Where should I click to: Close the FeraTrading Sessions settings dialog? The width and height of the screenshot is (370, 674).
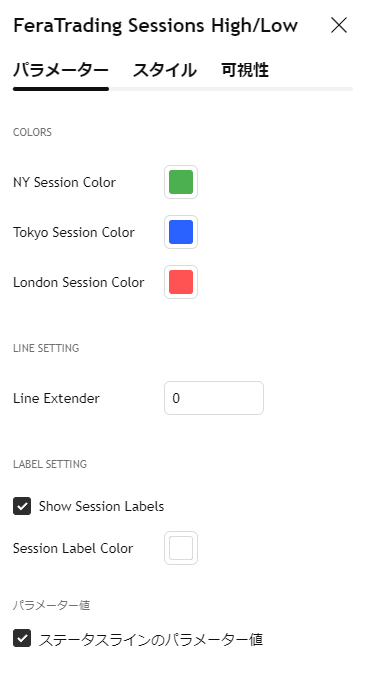pyautogui.click(x=339, y=25)
